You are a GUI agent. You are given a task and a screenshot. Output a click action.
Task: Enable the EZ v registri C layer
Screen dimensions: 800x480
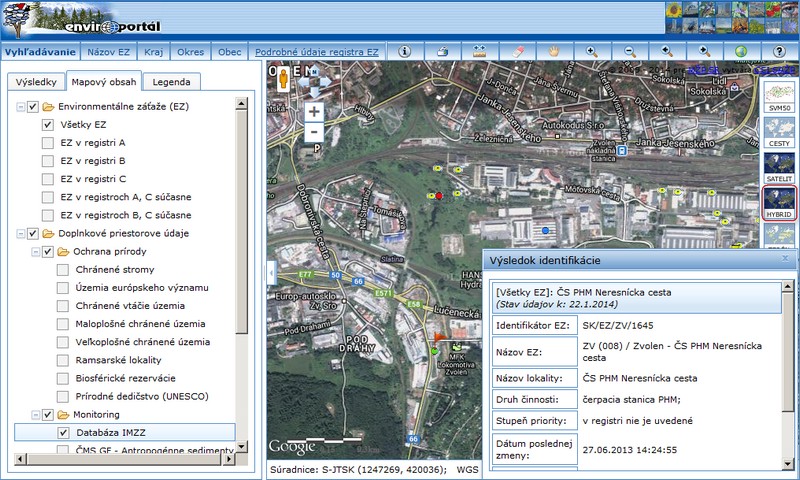click(47, 179)
